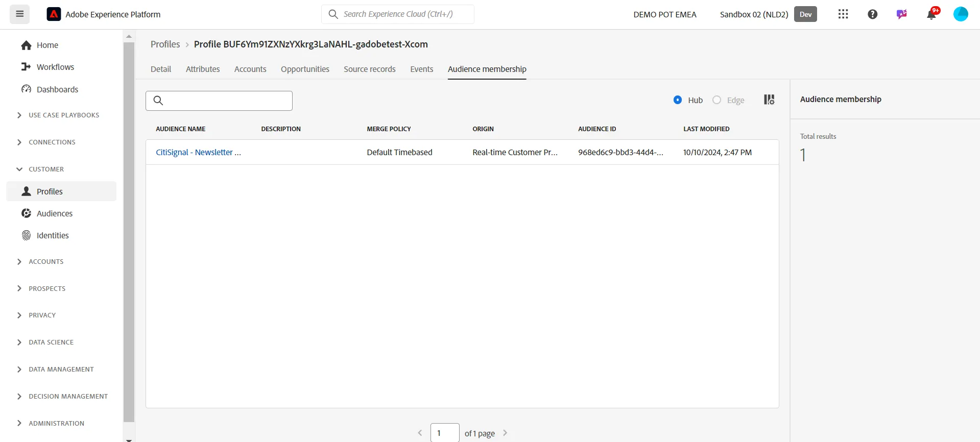Click the page number input

click(445, 433)
